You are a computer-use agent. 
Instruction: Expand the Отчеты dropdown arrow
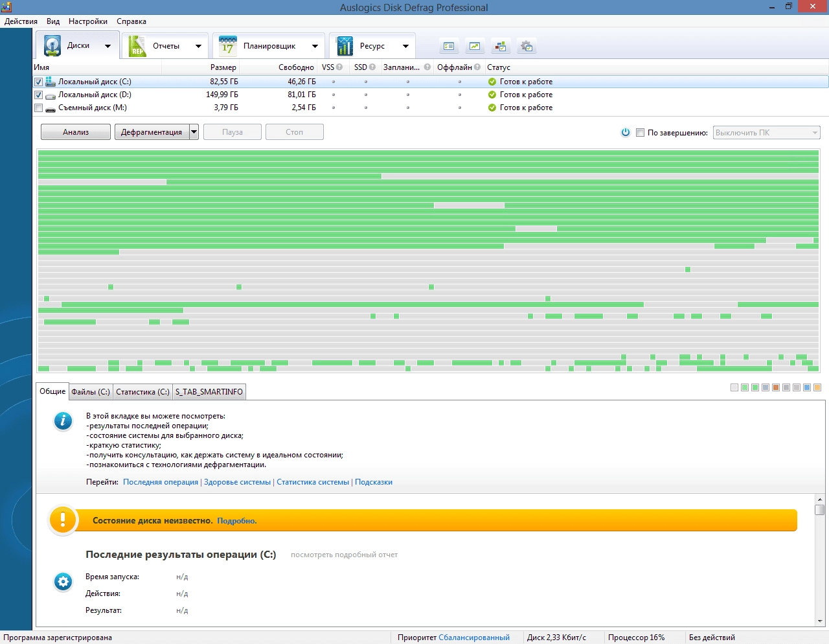click(198, 46)
